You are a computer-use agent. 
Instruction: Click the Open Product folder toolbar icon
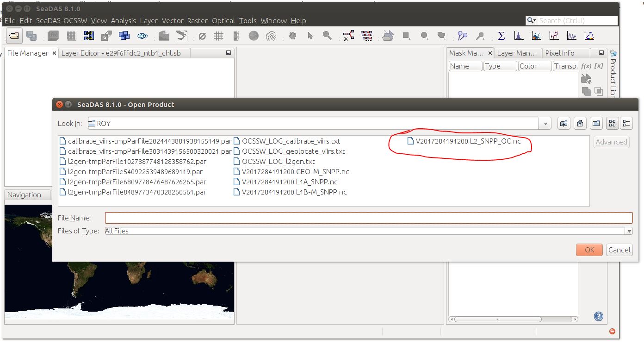pos(14,36)
